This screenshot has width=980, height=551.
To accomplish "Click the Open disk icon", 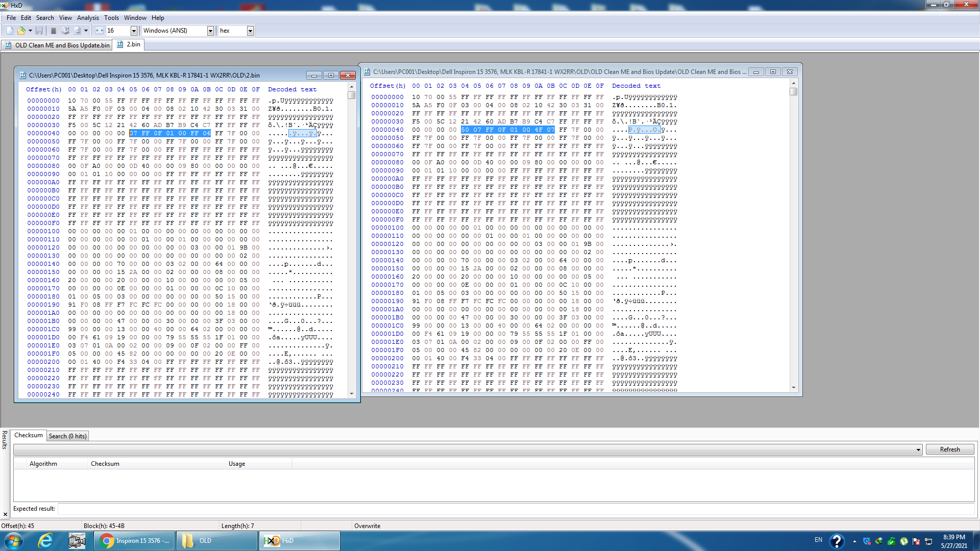I will [65, 31].
